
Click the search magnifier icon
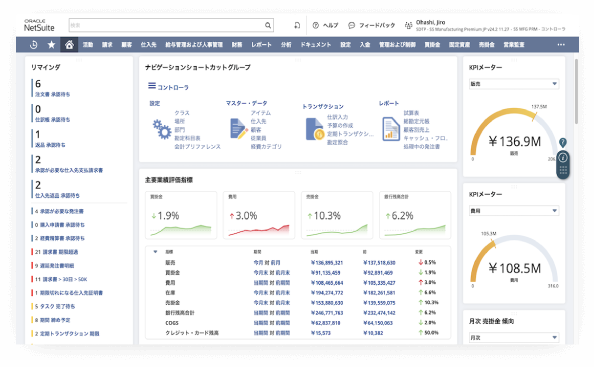click(268, 25)
